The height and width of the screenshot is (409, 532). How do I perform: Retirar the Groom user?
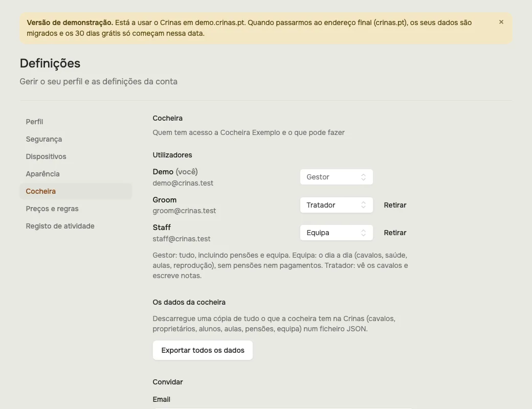pos(395,205)
